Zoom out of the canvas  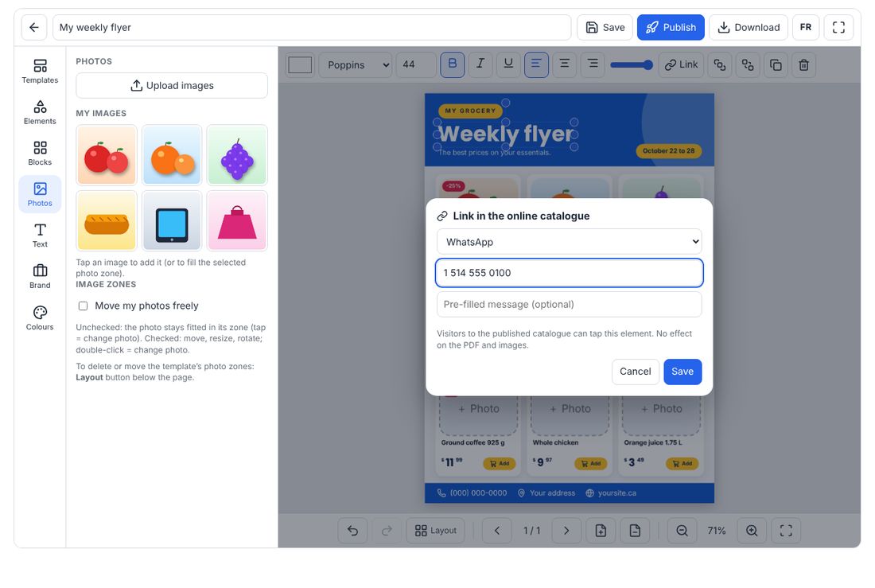point(682,531)
